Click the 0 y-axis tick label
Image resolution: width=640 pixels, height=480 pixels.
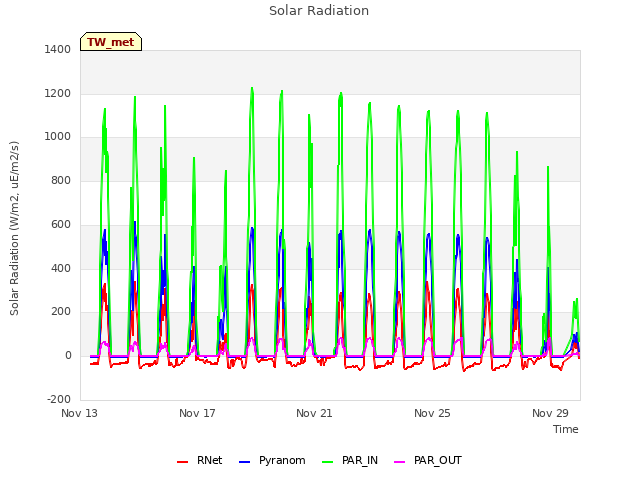(68, 356)
